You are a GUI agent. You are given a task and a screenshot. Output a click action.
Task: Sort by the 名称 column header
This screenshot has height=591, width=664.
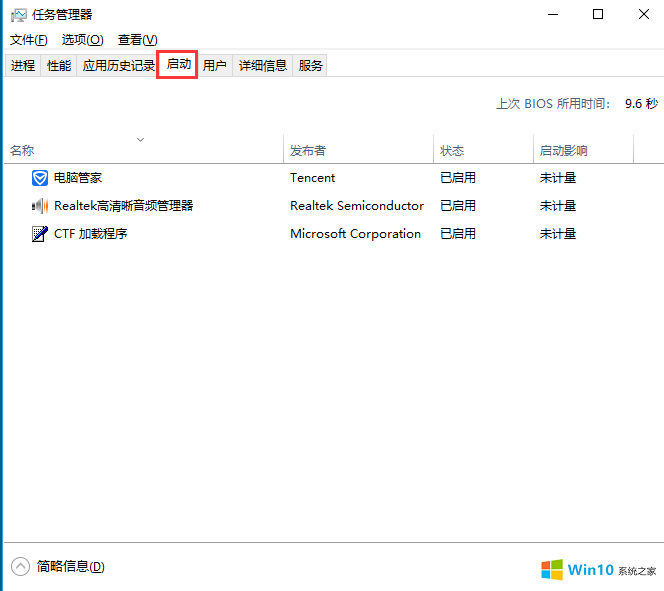[x=144, y=149]
